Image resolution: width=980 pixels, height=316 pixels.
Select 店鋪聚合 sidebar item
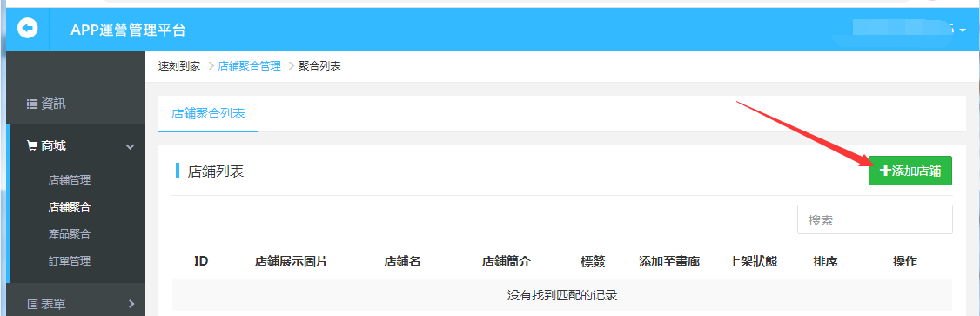pos(70,207)
